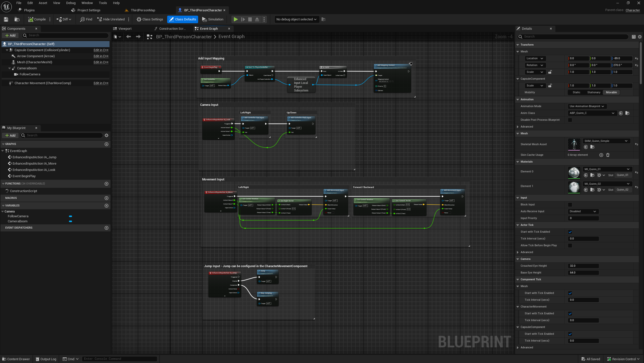Navigate forward in graph history

coord(138,37)
